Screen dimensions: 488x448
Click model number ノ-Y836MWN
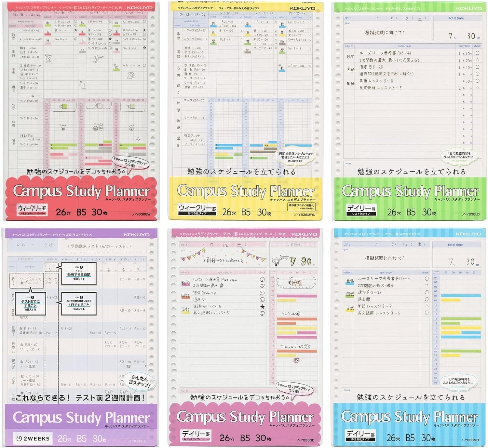(305, 215)
